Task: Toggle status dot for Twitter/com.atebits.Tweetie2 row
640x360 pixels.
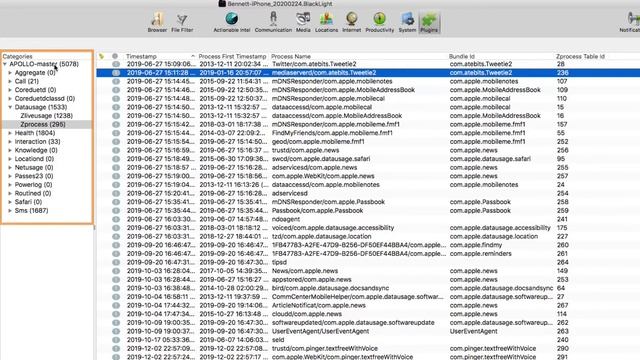Action: point(116,64)
